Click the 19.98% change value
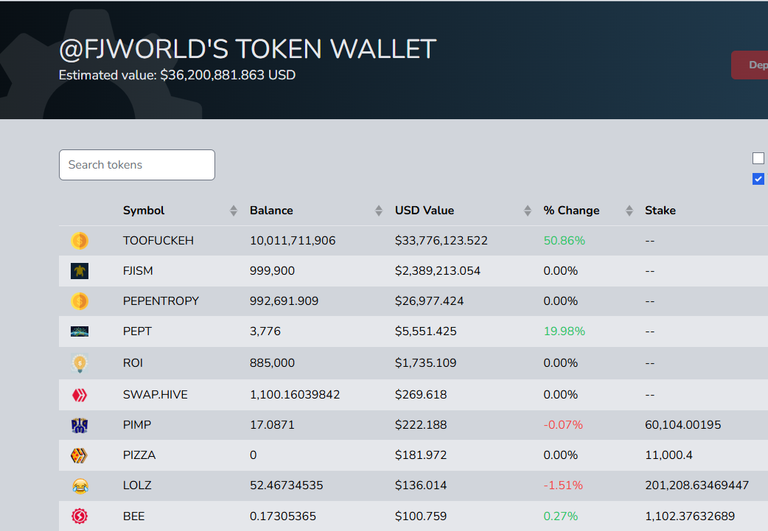Viewport: 768px width, 531px height. 564,332
